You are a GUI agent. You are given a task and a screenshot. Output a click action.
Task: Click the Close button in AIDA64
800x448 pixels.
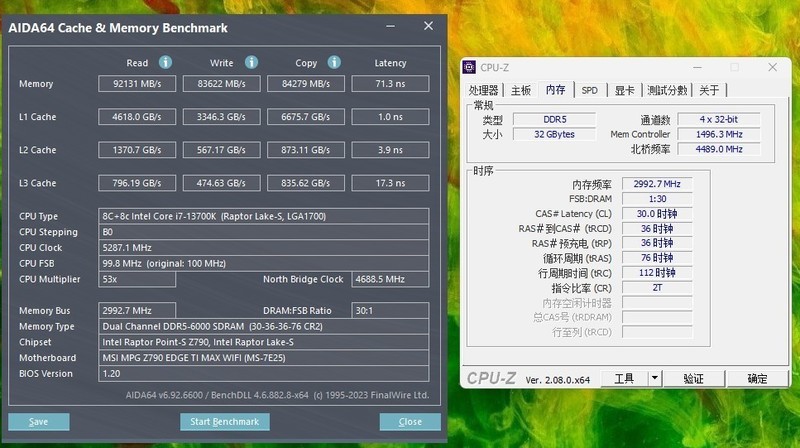click(410, 421)
